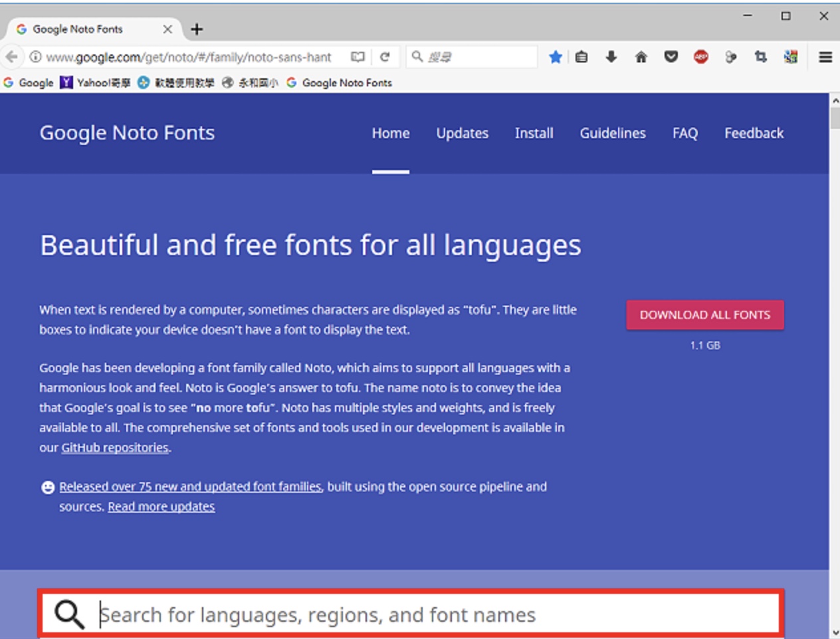This screenshot has height=639, width=840.
Task: Open site information icon in address bar
Action: 35,57
